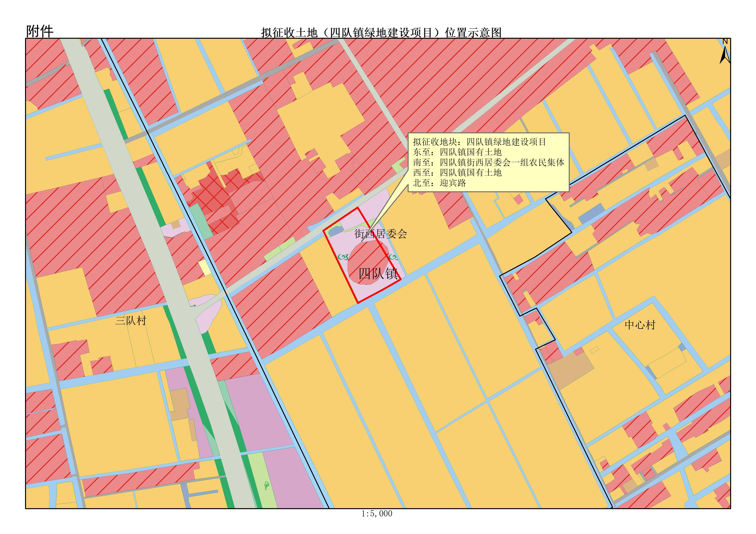Screen dimensions: 756x534
Task: Click the 街西居委会 label text
Action: [381, 234]
